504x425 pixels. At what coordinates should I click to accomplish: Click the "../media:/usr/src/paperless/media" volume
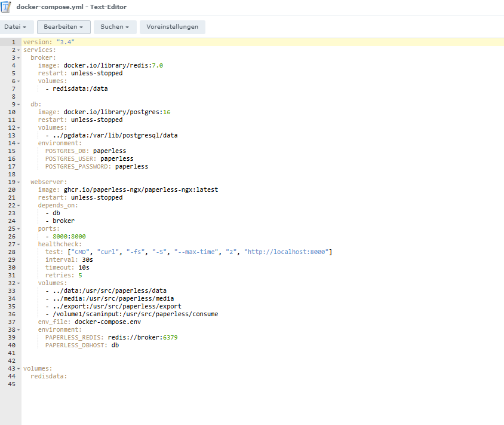[113, 298]
